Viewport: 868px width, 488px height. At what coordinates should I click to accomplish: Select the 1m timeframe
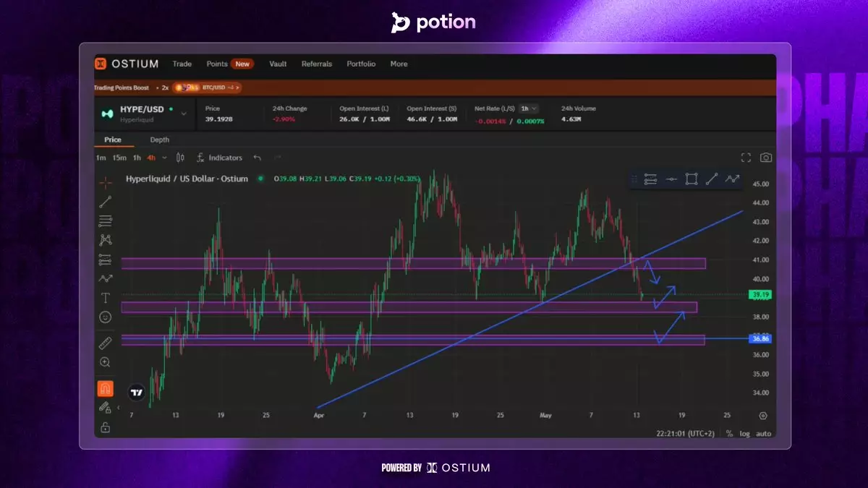pyautogui.click(x=101, y=158)
